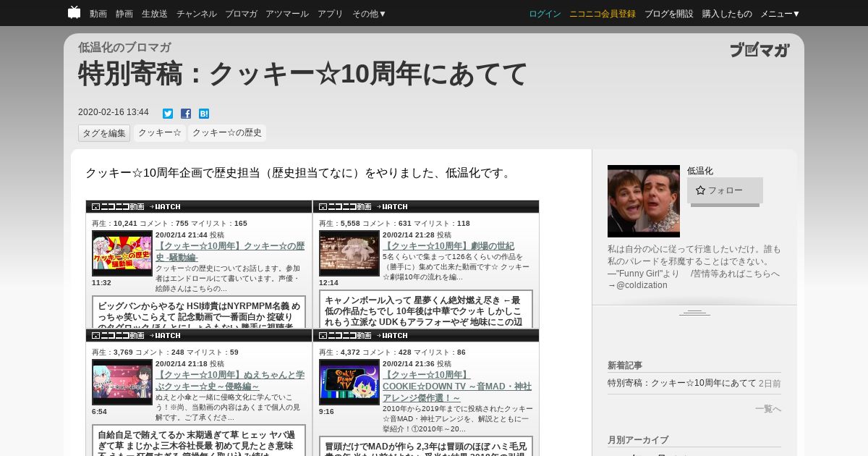This screenshot has width=868, height=456.
Task: Open ぬえちゃんと学ぶ video thumbnail
Action: click(x=122, y=382)
